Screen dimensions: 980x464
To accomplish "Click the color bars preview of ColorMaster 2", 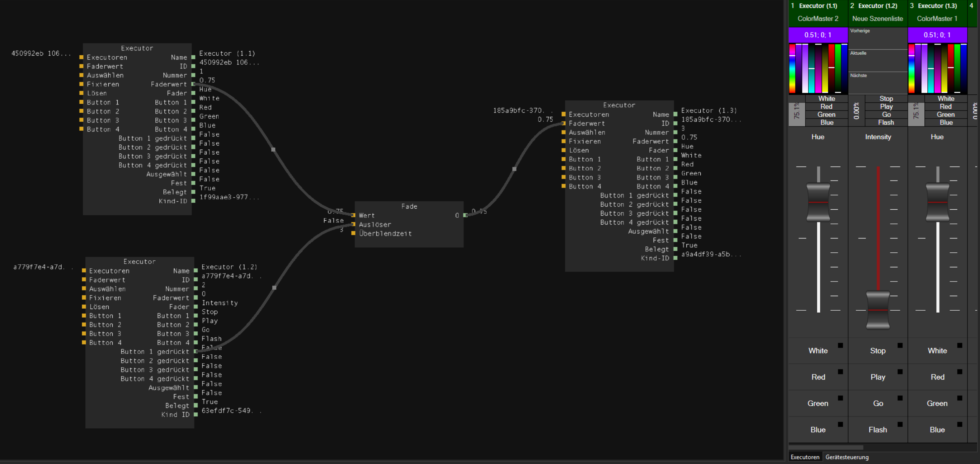I will [x=818, y=69].
